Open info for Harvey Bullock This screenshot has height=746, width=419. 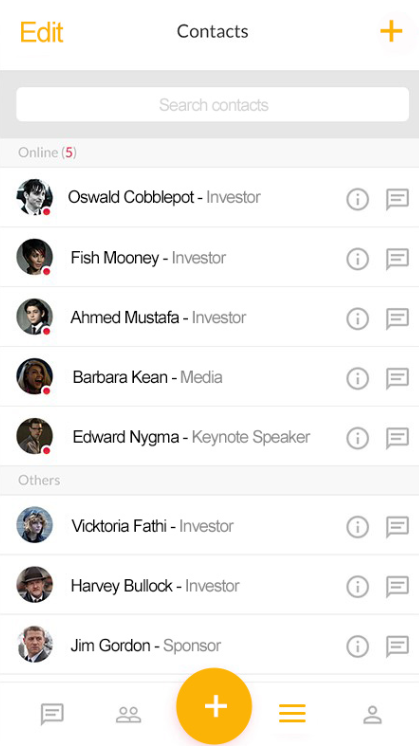tap(357, 587)
